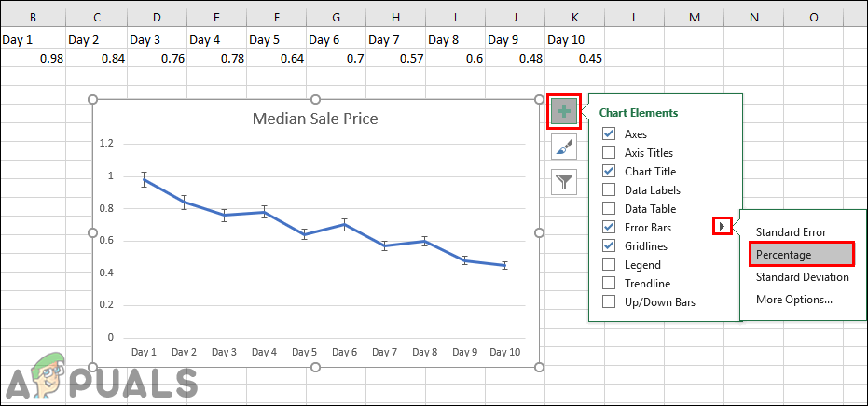
Task: Open More Options for error bars
Action: pyautogui.click(x=793, y=300)
